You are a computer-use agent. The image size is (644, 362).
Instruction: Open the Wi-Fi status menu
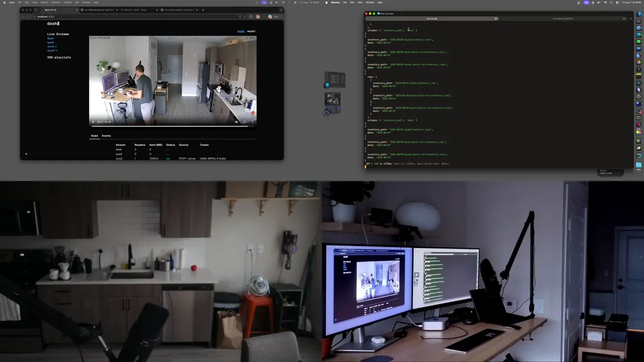pos(605,3)
